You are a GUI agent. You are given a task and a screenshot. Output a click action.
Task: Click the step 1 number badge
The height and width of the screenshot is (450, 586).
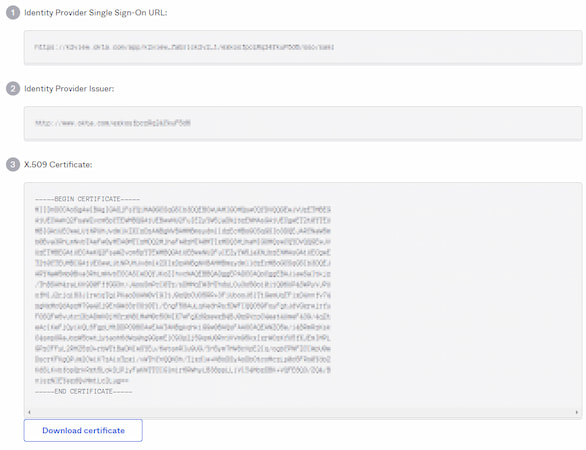[13, 13]
